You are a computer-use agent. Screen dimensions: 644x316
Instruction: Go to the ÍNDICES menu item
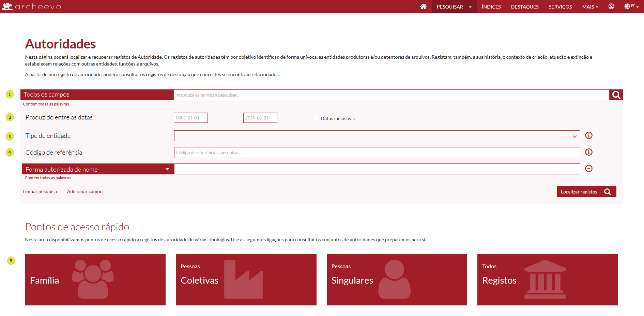click(491, 7)
